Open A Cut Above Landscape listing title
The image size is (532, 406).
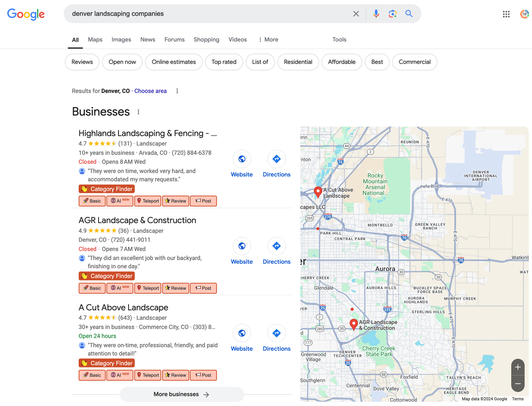pos(123,308)
